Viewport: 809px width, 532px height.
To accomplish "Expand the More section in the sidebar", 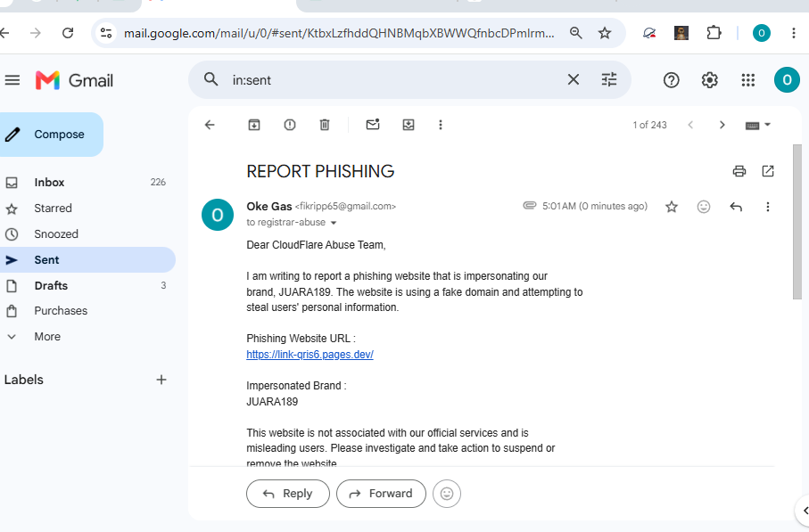I will click(x=47, y=337).
